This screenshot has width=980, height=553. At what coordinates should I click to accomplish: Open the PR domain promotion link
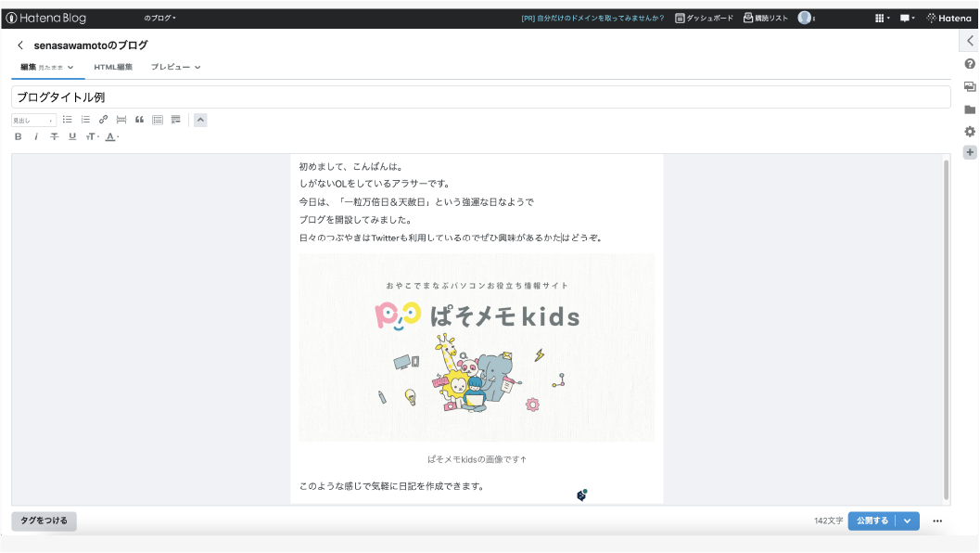pyautogui.click(x=592, y=19)
